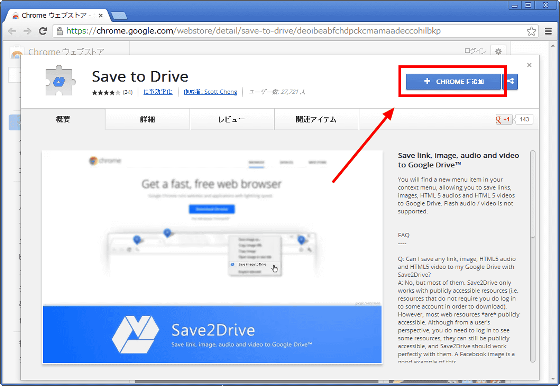Click the Save to Drive puzzle icon
The height and width of the screenshot is (386, 560).
pos(60,81)
